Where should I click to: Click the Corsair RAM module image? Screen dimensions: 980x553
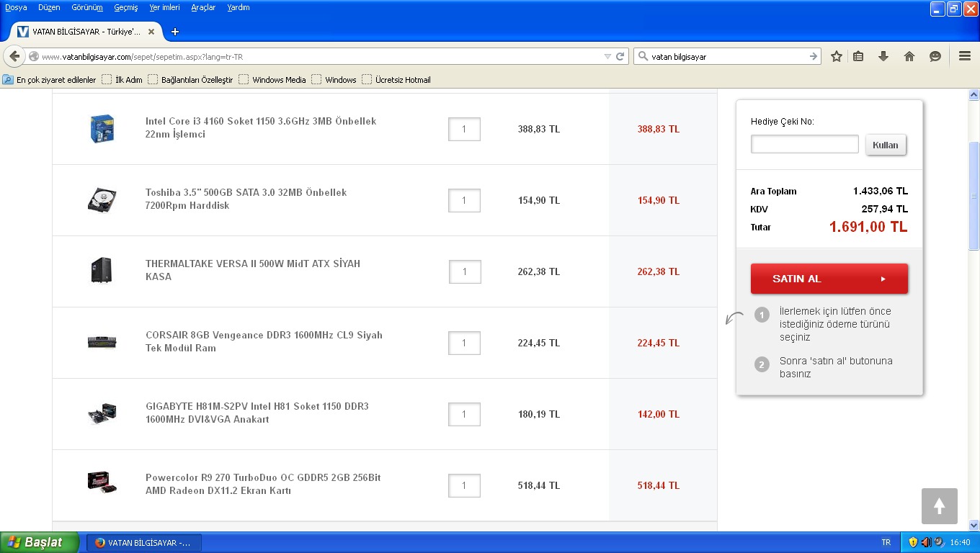(x=102, y=343)
